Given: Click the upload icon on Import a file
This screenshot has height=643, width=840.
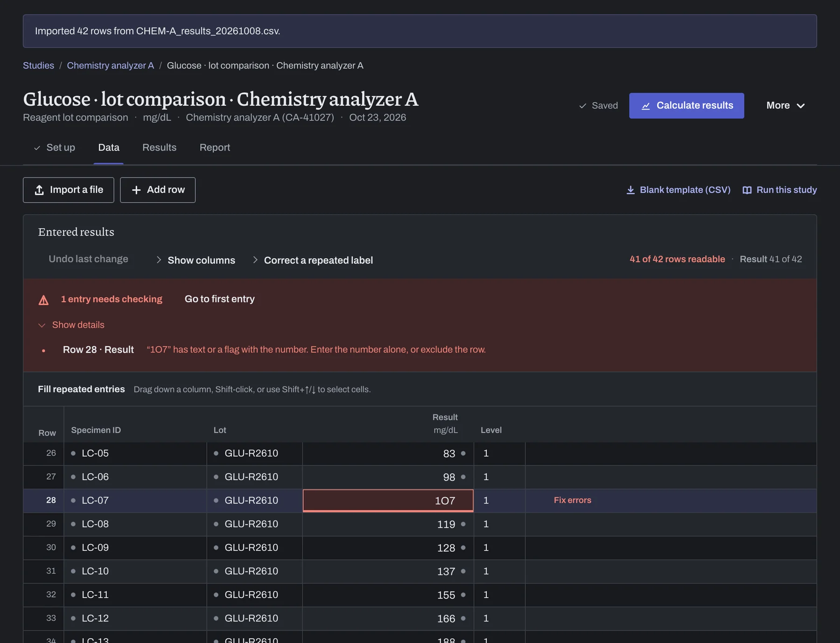Looking at the screenshot, I should tap(39, 190).
